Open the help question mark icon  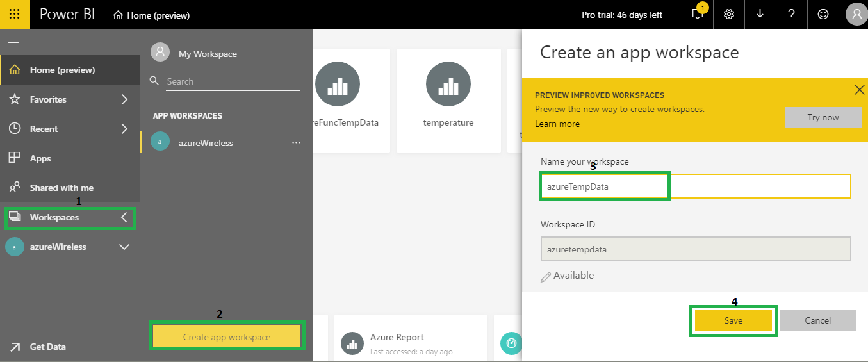coord(792,14)
